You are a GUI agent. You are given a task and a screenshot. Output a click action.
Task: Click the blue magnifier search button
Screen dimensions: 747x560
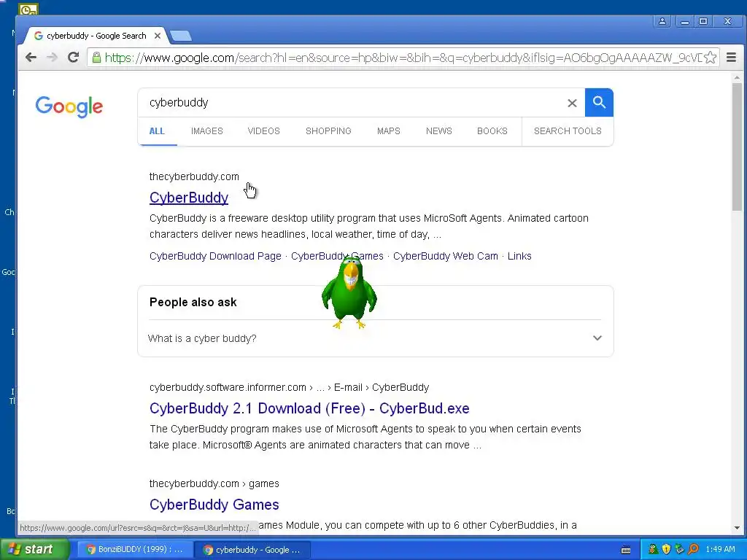(599, 102)
